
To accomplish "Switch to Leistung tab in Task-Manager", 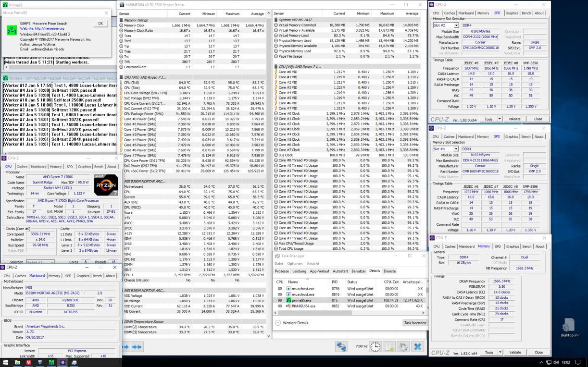I will coord(299,271).
